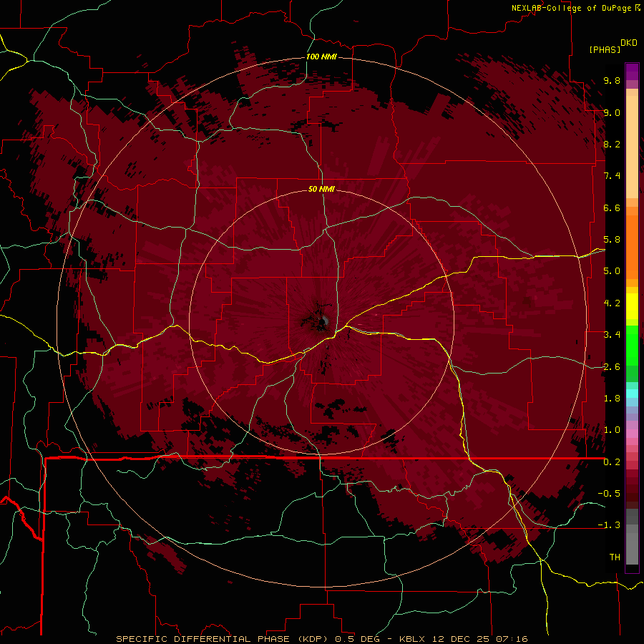Click the -0.5 scale value
The width and height of the screenshot is (644, 644).
pyautogui.click(x=609, y=494)
